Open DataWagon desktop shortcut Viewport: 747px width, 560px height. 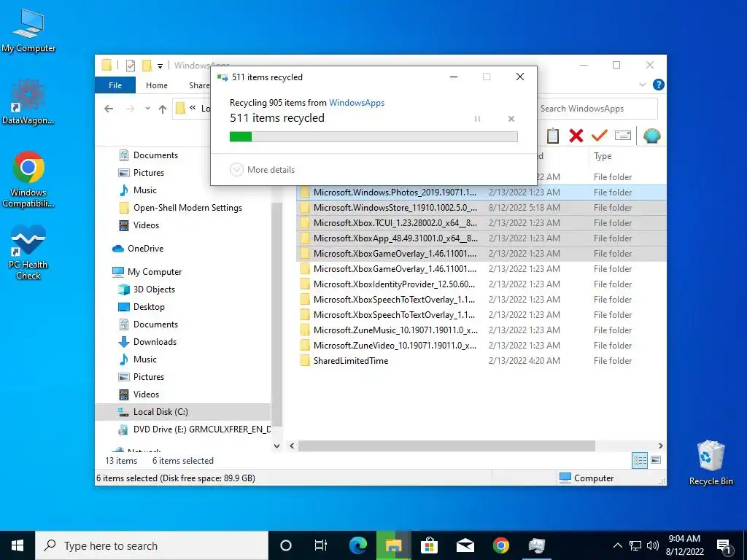(28, 102)
